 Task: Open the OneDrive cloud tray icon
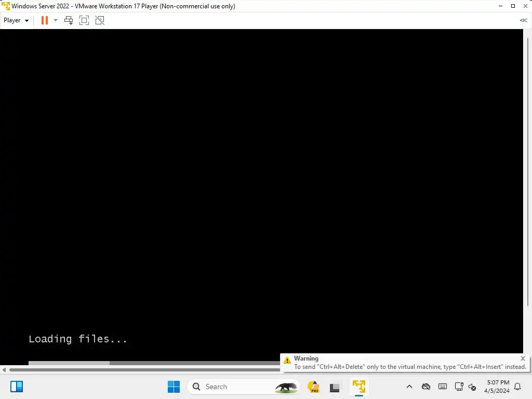pos(426,387)
